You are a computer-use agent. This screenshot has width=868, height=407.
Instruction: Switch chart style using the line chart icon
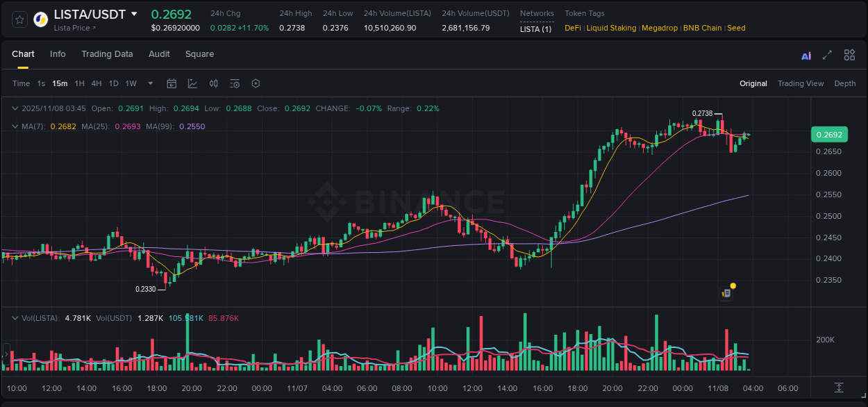click(192, 83)
